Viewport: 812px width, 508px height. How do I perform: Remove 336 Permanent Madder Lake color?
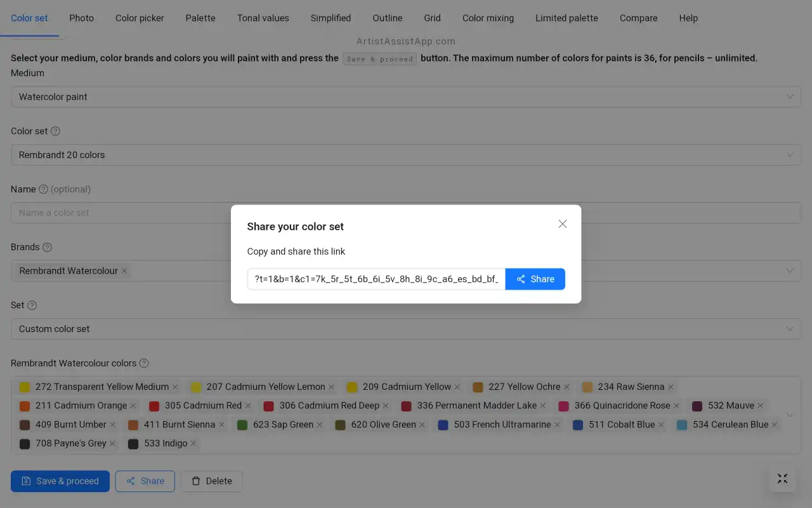pos(543,406)
